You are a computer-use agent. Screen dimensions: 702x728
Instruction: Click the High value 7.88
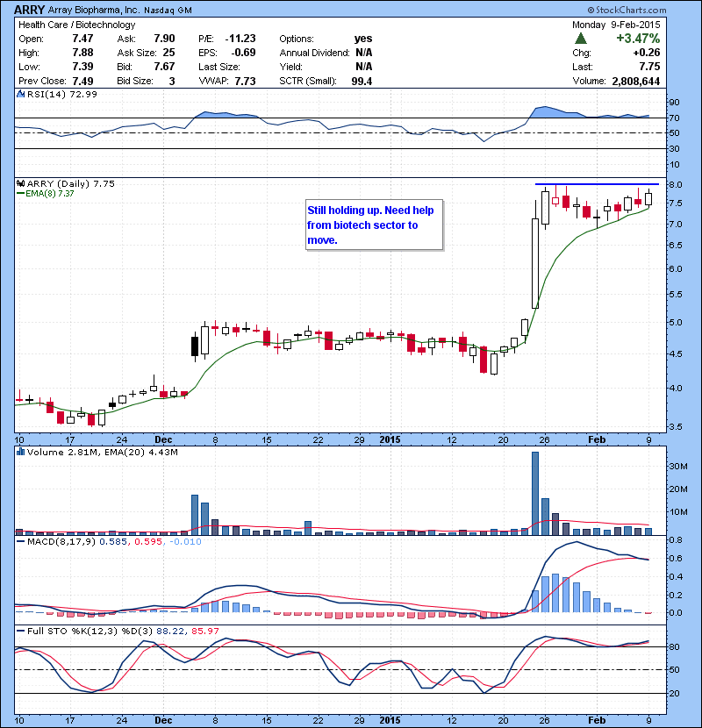point(82,53)
